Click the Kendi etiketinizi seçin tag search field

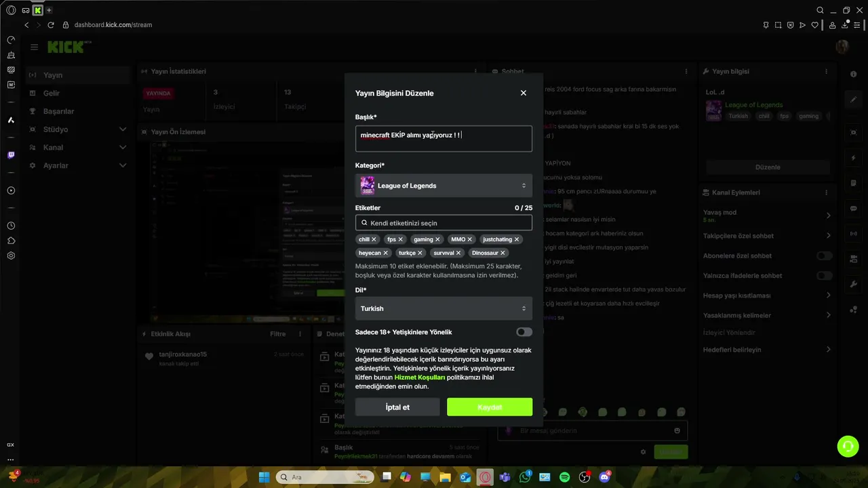click(443, 223)
